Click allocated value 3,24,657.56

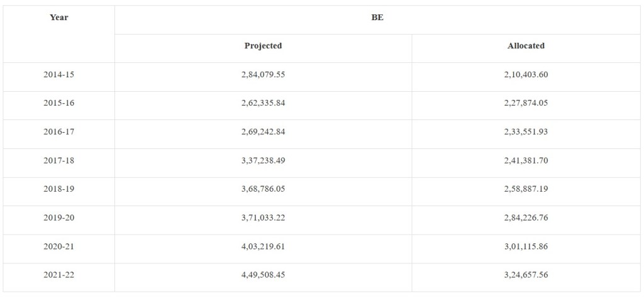[x=526, y=275]
